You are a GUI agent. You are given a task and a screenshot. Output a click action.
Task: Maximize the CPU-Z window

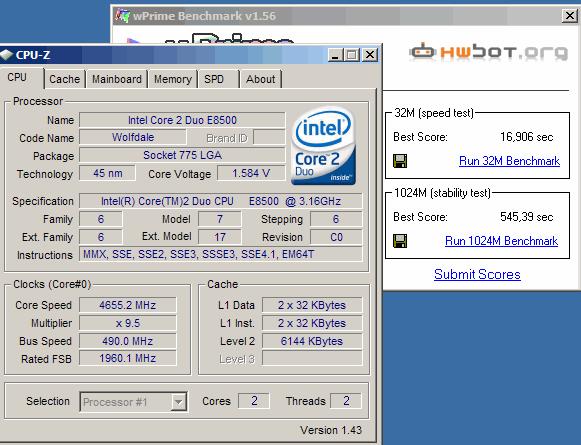coord(352,55)
